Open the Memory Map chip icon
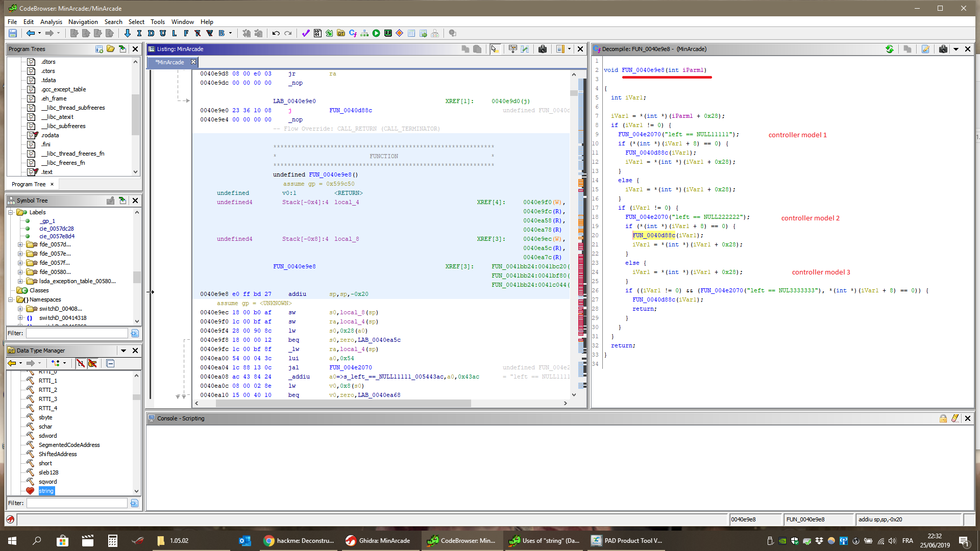 pyautogui.click(x=388, y=33)
